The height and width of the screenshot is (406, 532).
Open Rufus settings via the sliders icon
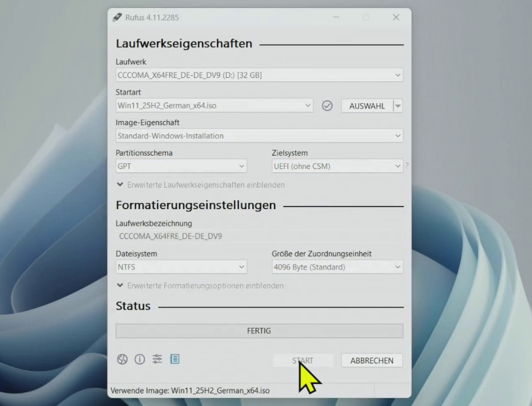pos(157,359)
